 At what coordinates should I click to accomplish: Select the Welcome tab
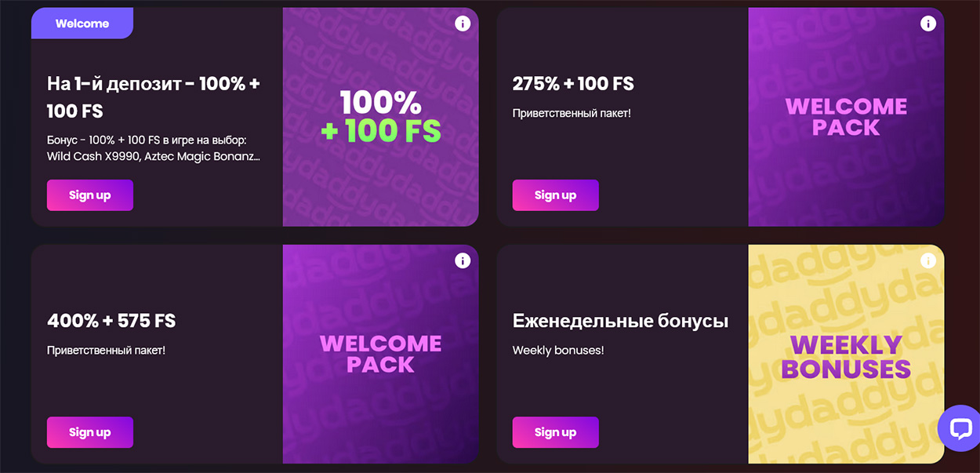(82, 23)
